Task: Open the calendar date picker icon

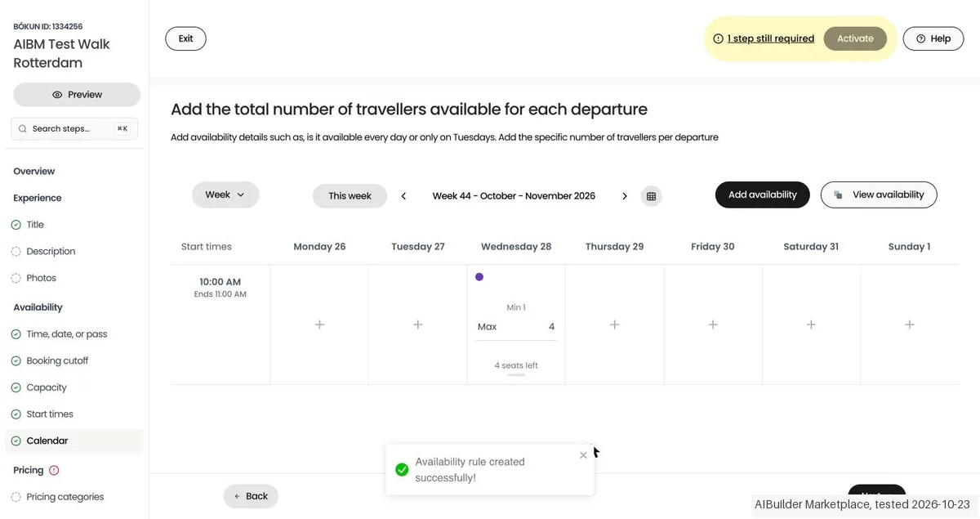Action: (x=651, y=196)
